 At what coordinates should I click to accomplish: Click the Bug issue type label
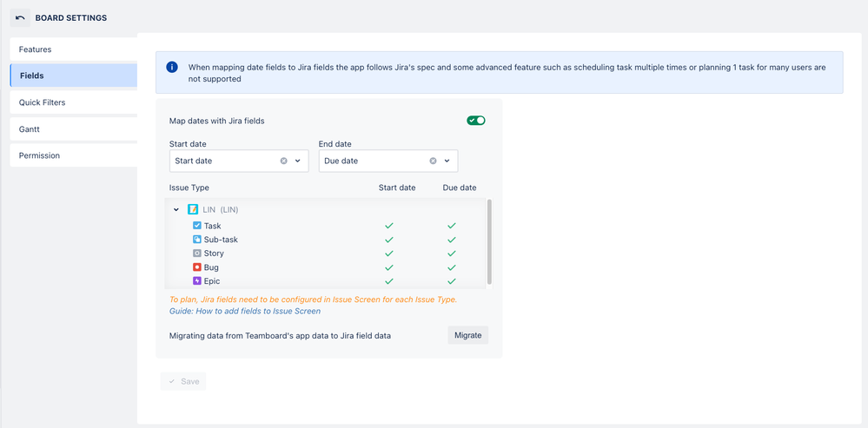tap(211, 267)
